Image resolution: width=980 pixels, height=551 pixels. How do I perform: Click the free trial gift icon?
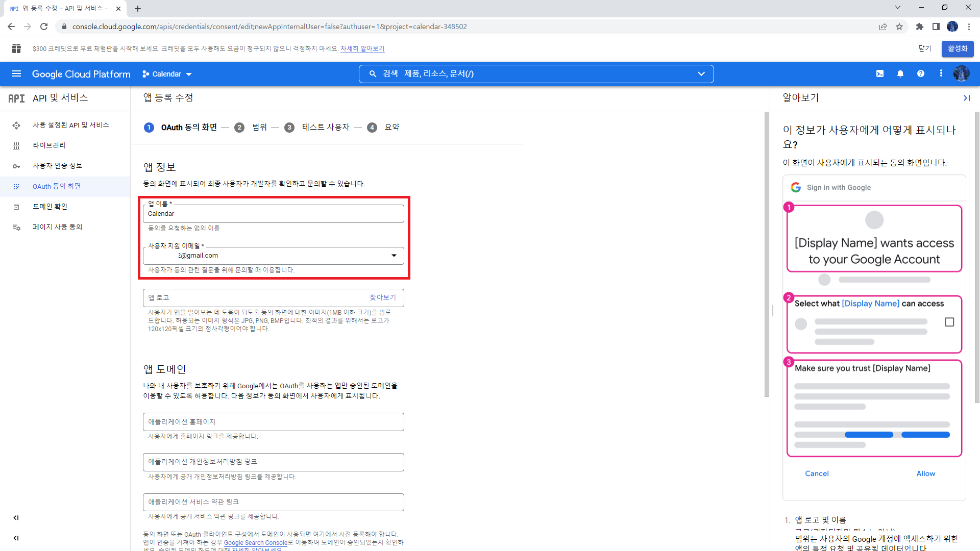pos(16,48)
